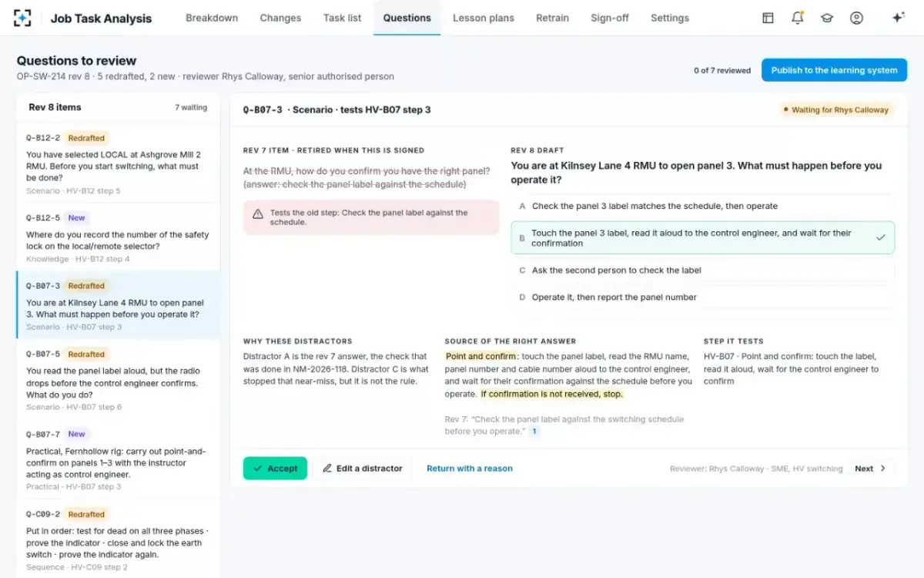Click the Questions to review heading
The image size is (924, 578).
76,61
